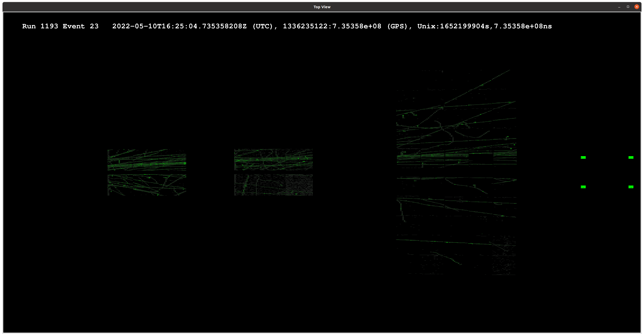Close the Top View window
This screenshot has width=644, height=336.
pos(637,7)
